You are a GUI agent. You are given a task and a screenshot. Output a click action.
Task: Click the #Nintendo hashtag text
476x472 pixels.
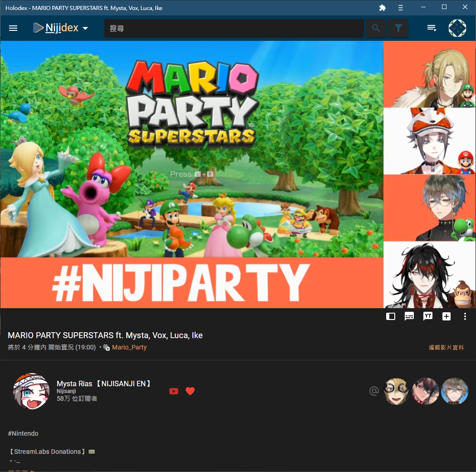pyautogui.click(x=23, y=433)
